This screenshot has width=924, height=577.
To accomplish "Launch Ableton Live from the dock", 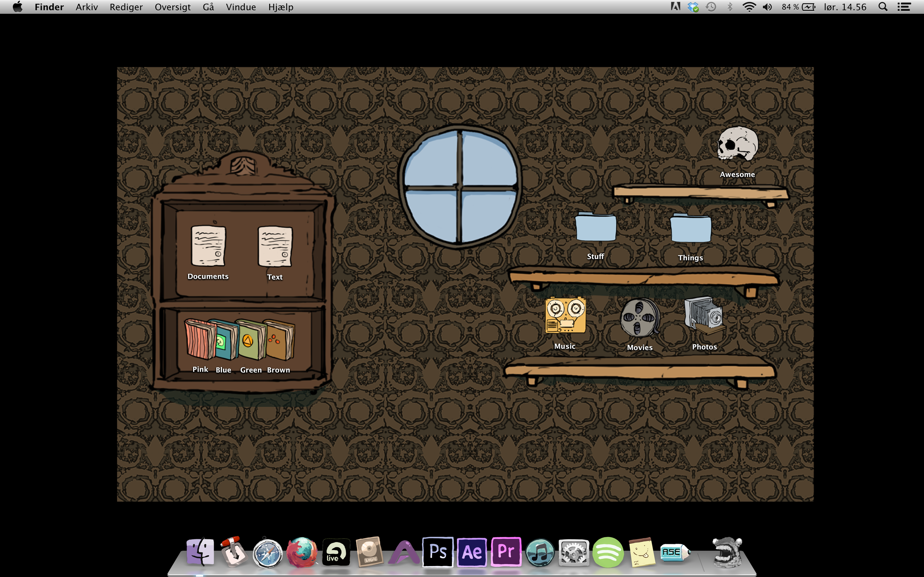I will click(x=336, y=552).
